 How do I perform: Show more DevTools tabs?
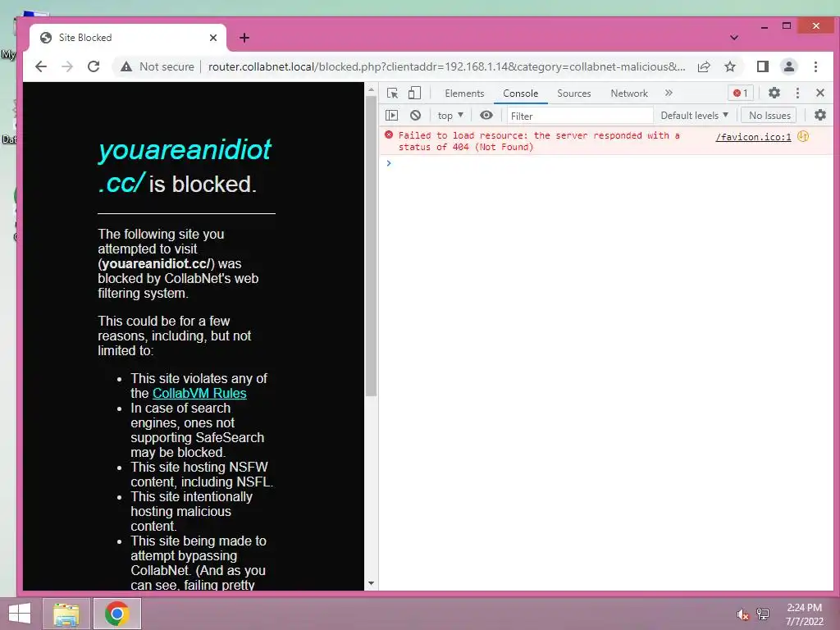[669, 94]
